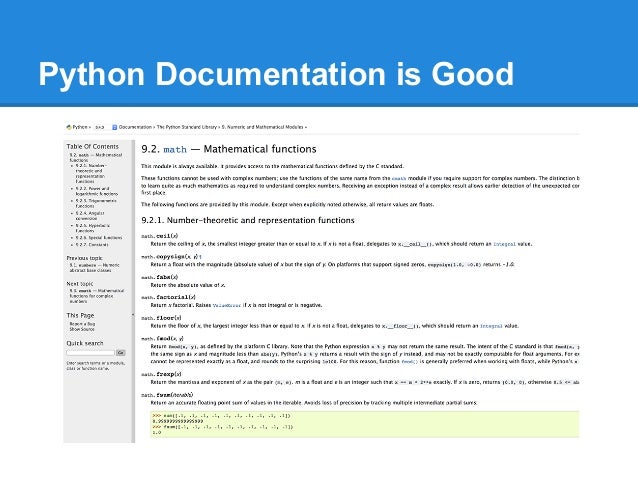Click the math.factorial(x) function name
Screen dimensions: 638x479
coord(168,297)
